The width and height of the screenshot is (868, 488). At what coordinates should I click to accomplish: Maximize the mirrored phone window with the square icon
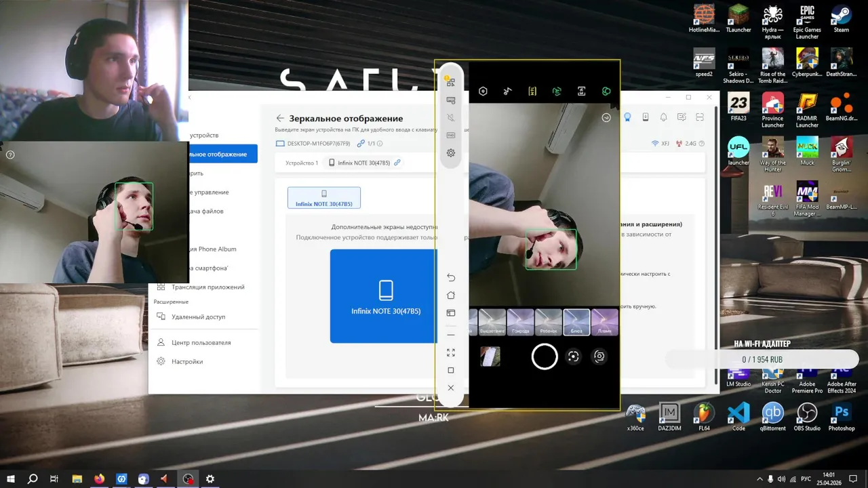coord(451,370)
